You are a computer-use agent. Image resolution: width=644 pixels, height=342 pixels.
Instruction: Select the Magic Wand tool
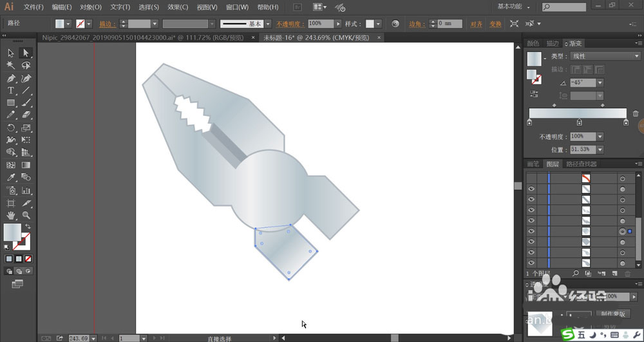click(11, 66)
